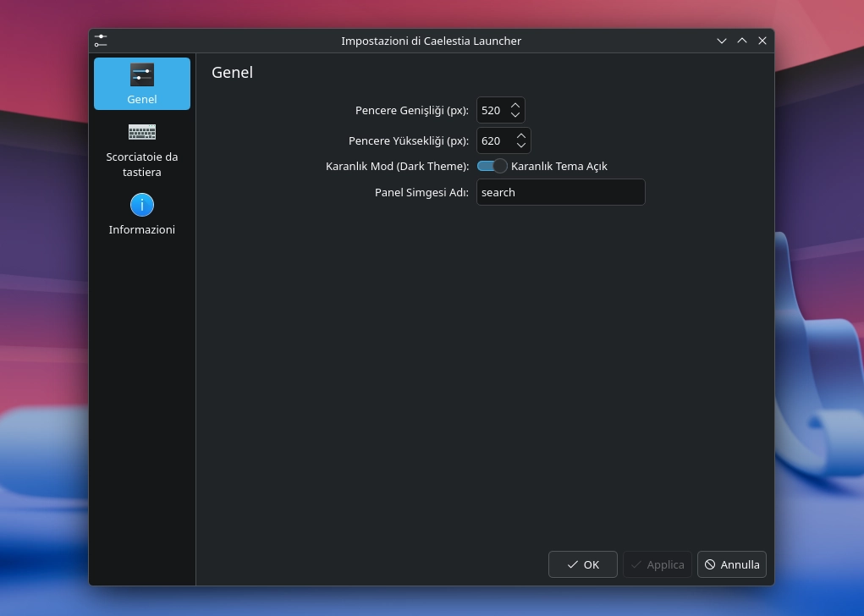Confirm settings with the OK button
This screenshot has width=864, height=616.
(582, 564)
